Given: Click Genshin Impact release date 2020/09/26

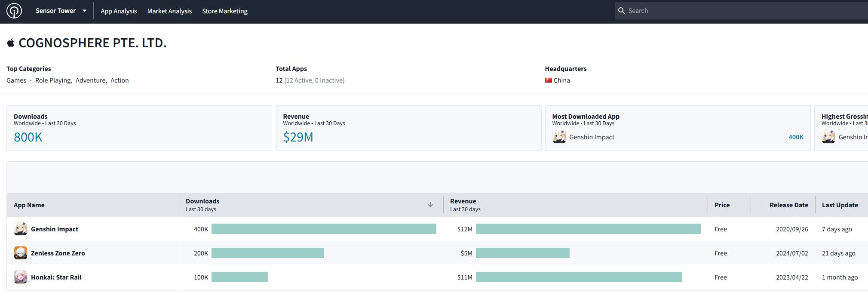Looking at the screenshot, I should [x=792, y=229].
